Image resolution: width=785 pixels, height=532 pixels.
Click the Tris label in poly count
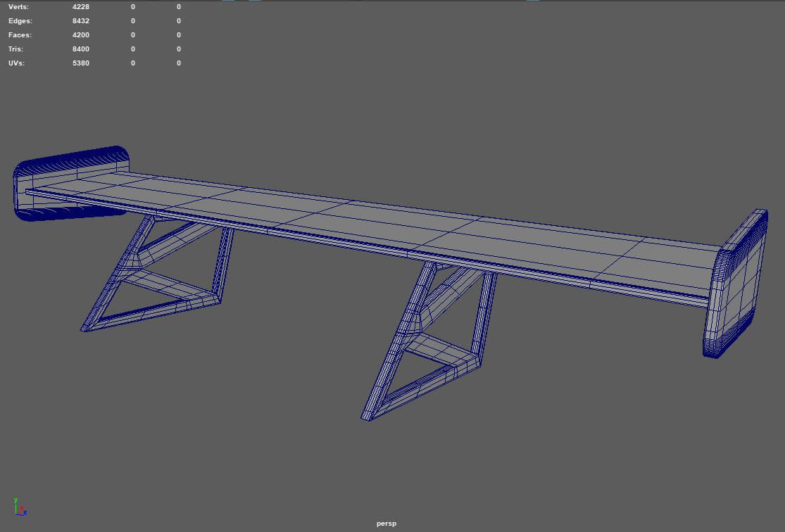[x=16, y=49]
